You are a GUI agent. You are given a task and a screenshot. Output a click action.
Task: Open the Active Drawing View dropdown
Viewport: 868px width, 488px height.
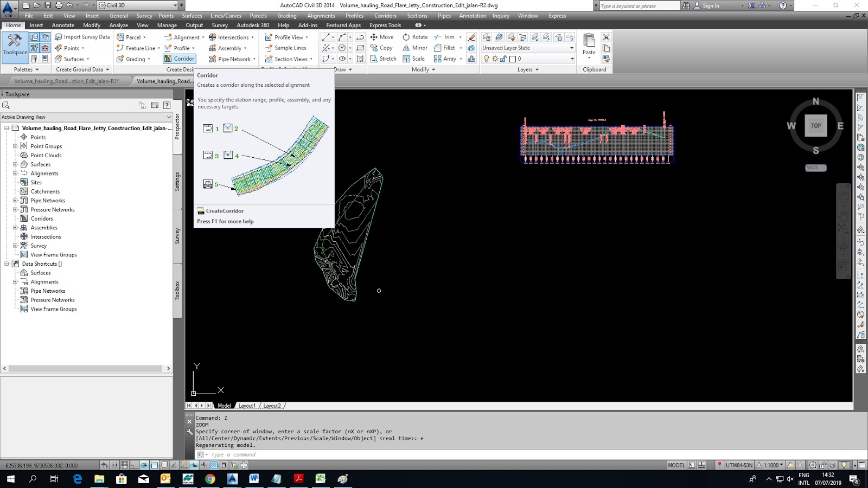(169, 117)
